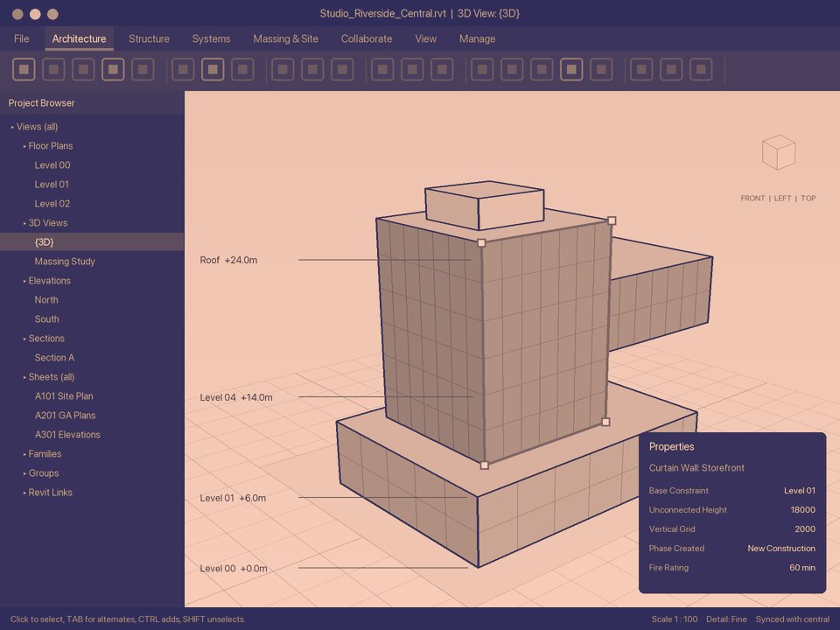Expand the Groups tree node
This screenshot has height=630, width=840.
[24, 473]
